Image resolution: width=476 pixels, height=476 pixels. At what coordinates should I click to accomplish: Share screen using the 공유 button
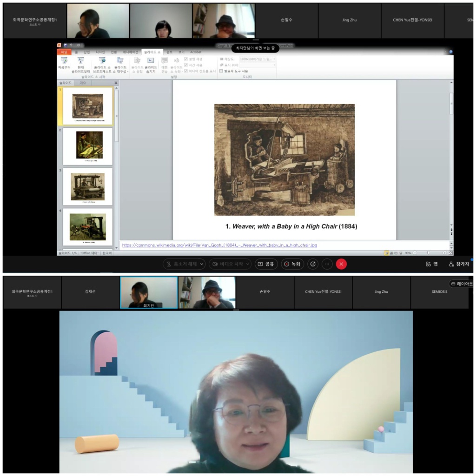click(266, 264)
